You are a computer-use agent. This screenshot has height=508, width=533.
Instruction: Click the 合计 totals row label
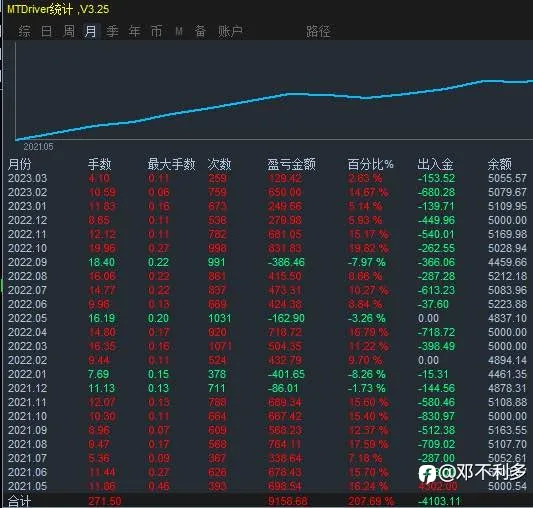click(x=19, y=501)
